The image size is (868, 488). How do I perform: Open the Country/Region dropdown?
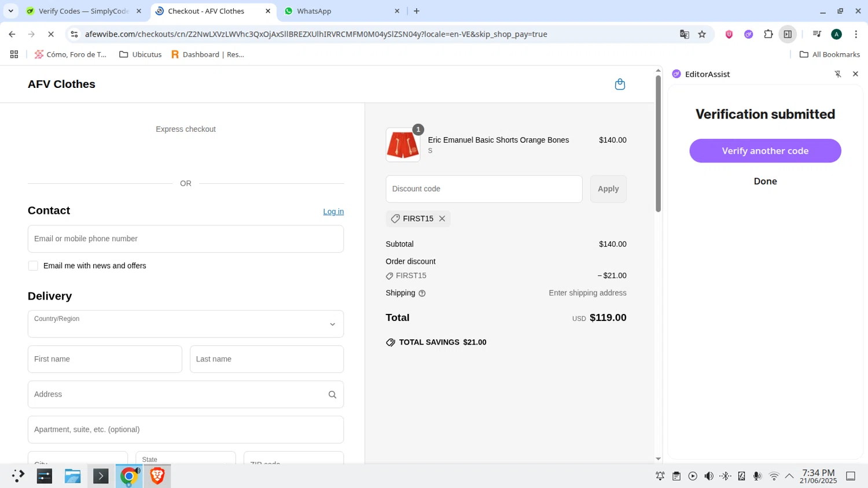click(x=186, y=324)
